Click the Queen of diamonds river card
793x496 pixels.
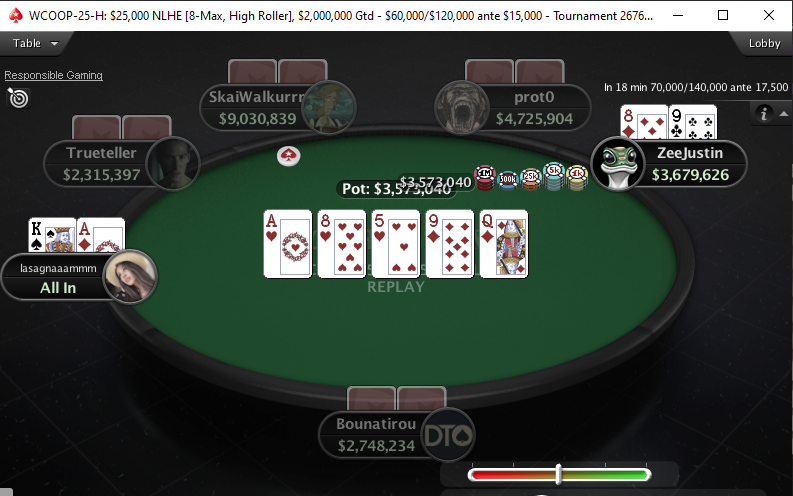[x=504, y=244]
